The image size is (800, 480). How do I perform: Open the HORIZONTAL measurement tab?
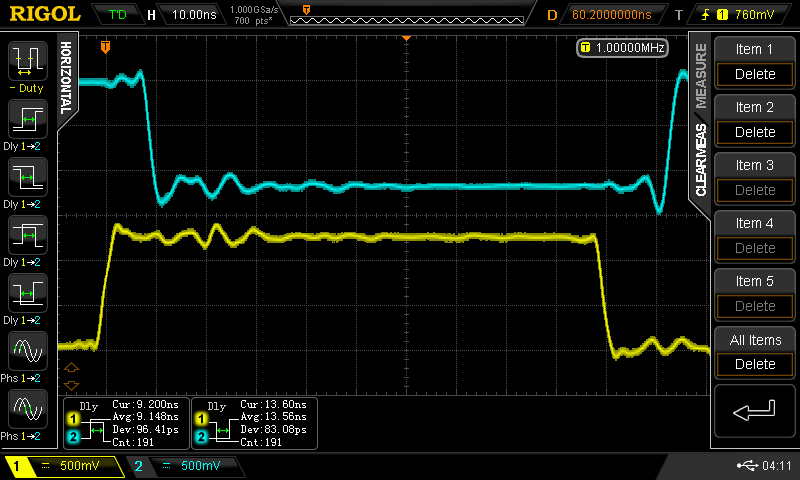(67, 78)
